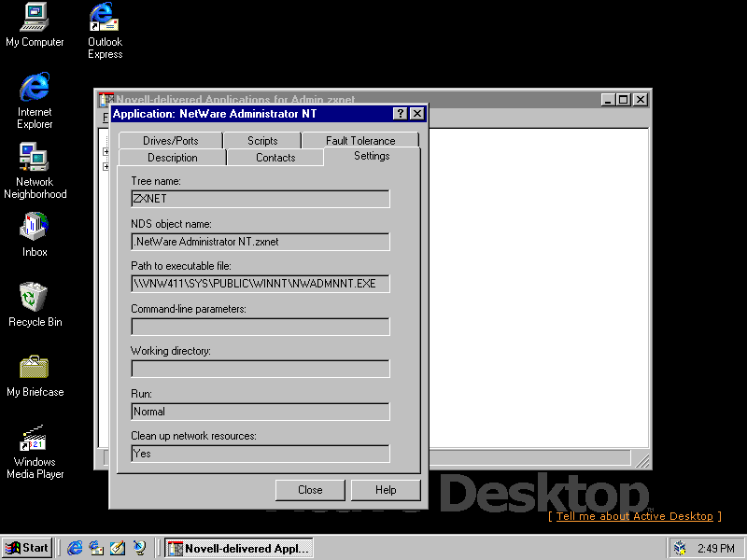
Task: Click the Outlook Express quick launch icon
Action: 96,548
